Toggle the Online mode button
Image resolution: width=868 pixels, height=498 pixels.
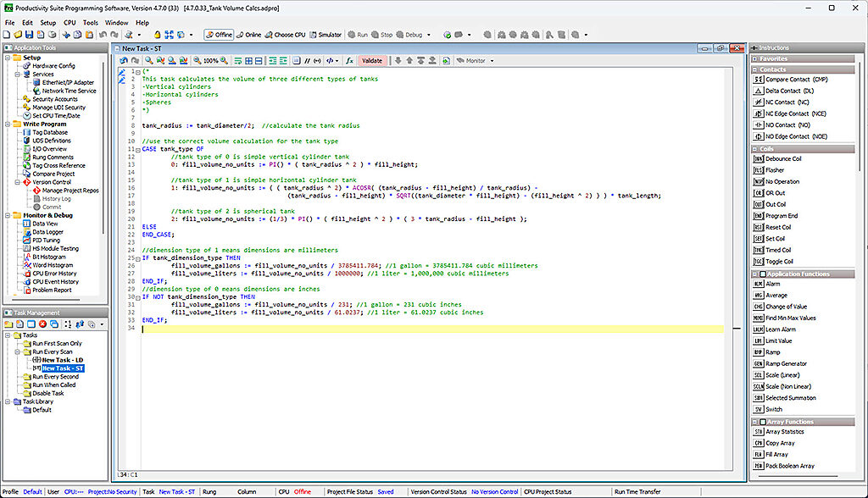point(249,35)
